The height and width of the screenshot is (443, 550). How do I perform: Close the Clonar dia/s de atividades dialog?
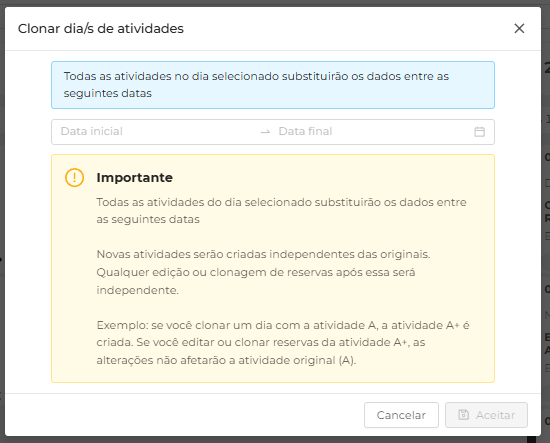click(x=519, y=28)
